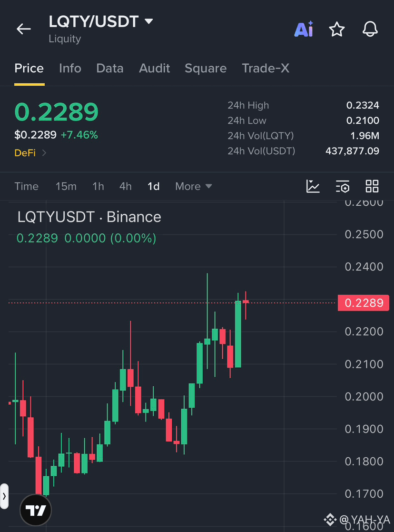Viewport: 394px width, 532px height.
Task: Click the +7.46% change value
Action: [79, 135]
